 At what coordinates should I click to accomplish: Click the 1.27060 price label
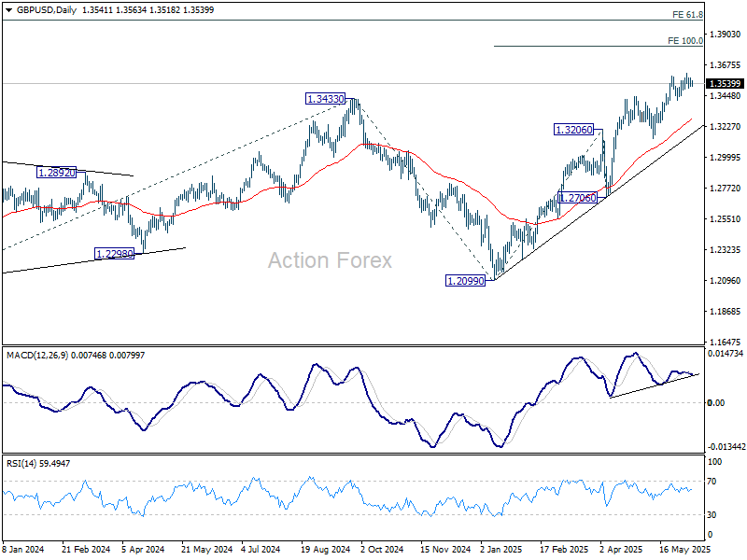[x=578, y=197]
